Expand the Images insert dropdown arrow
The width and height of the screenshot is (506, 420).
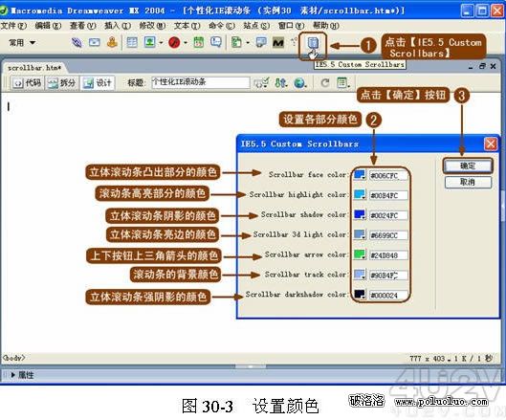point(161,42)
